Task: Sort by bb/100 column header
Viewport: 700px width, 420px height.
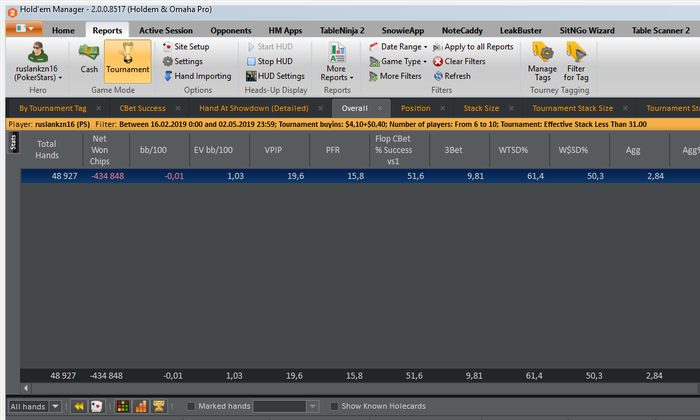Action: [153, 150]
